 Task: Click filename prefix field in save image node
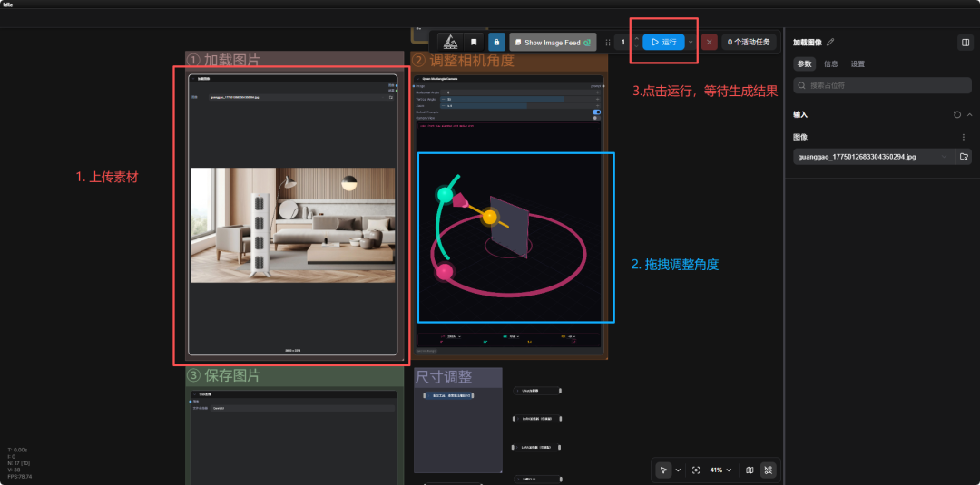302,408
